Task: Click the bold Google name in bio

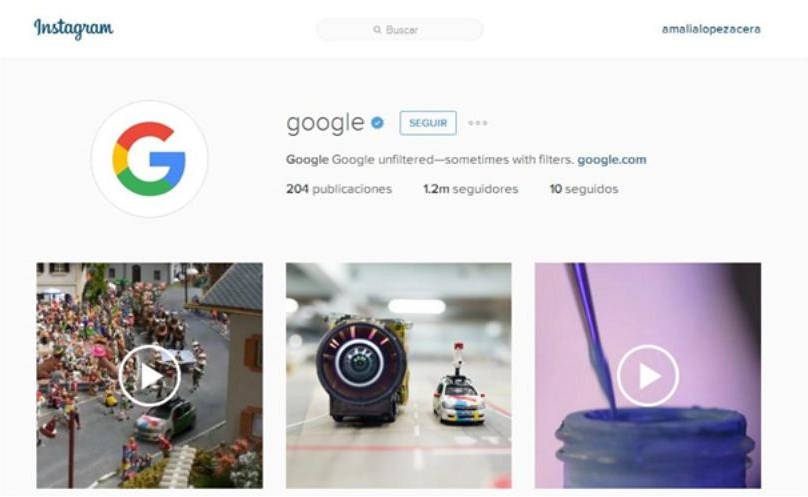Action: 307,160
